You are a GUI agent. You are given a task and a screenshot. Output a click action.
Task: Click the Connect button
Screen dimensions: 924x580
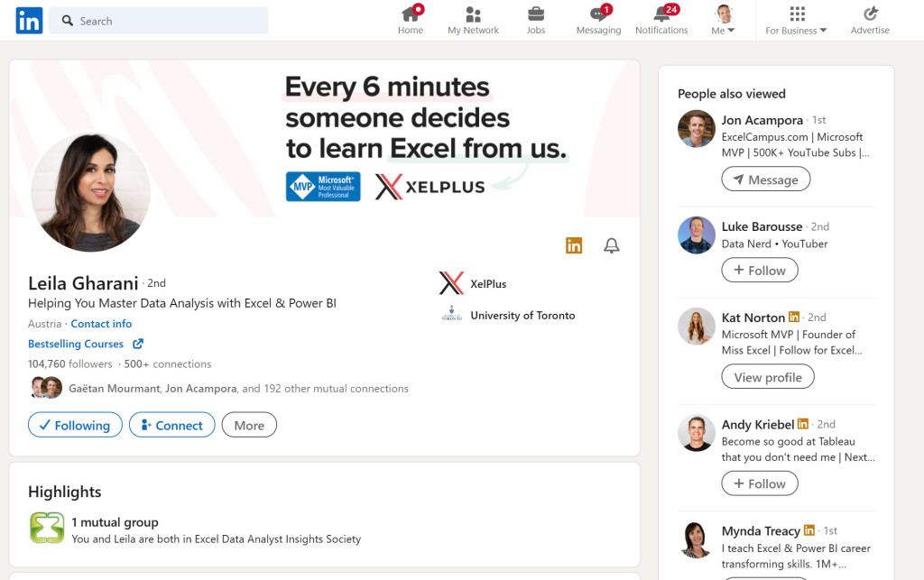click(x=172, y=425)
